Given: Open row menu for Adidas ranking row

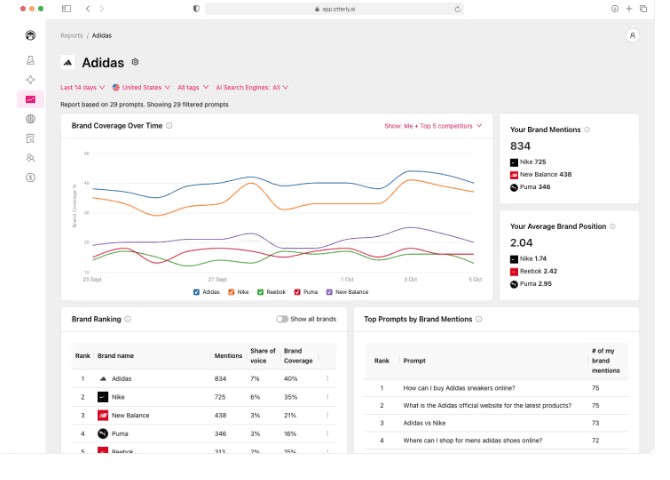Looking at the screenshot, I should [x=327, y=378].
